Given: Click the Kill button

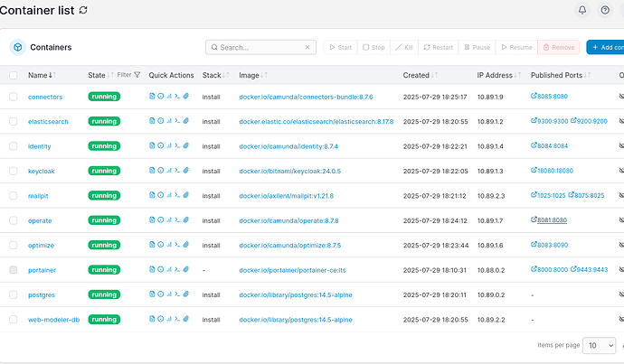Looking at the screenshot, I should [x=404, y=47].
